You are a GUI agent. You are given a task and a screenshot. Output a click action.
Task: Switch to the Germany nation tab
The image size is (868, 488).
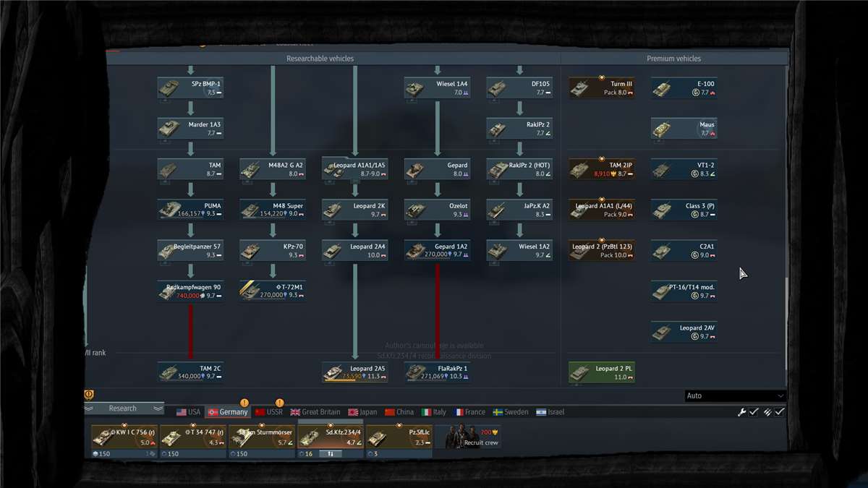pyautogui.click(x=228, y=412)
